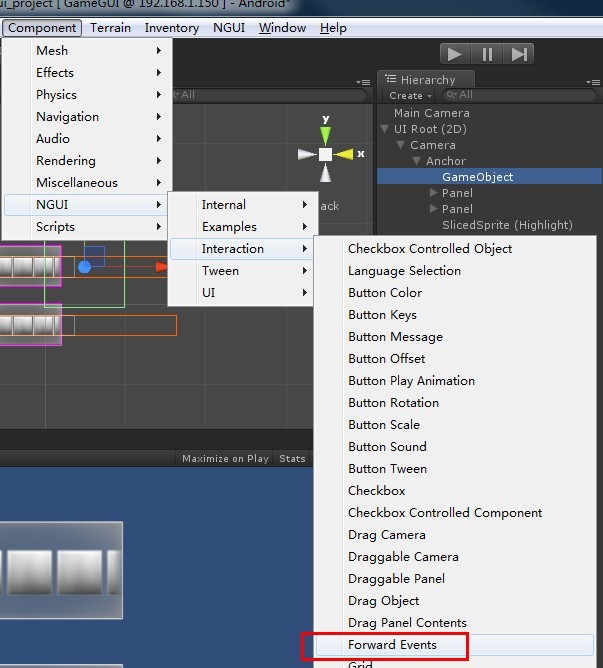Select SlicedSprite (Highlight) in Hierarchy
The image size is (603, 668).
point(507,225)
